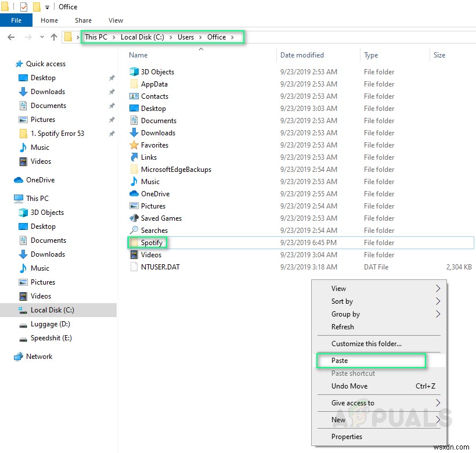Switch to the View ribbon tab
This screenshot has width=476, height=453.
[x=115, y=20]
